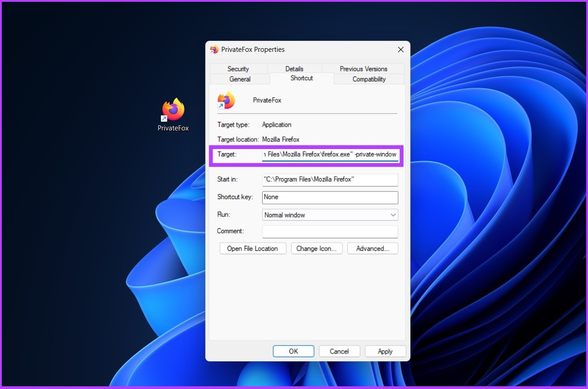Click inside the Target text field
588x389 pixels.
click(x=330, y=155)
